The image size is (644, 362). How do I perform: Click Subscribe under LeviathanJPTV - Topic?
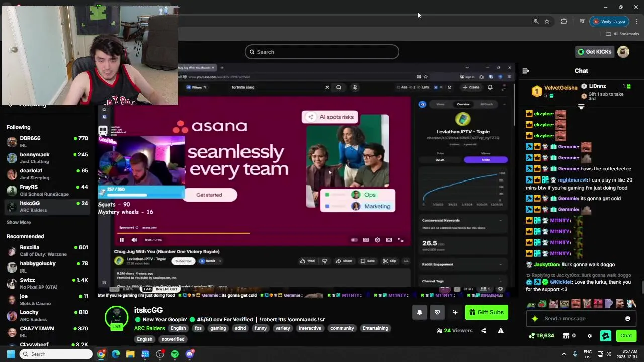point(184,261)
